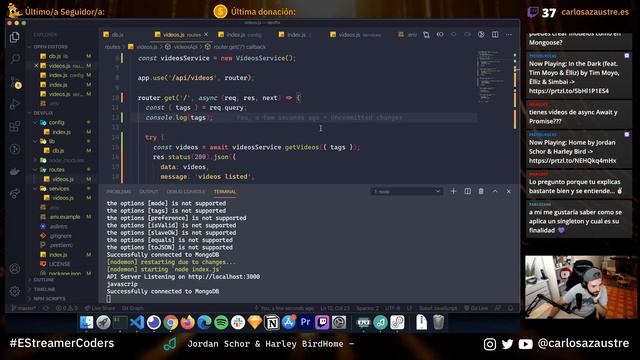Viewport: 640px width, 360px height.
Task: Open Google Chrome from the Dock
Action: click(171, 322)
